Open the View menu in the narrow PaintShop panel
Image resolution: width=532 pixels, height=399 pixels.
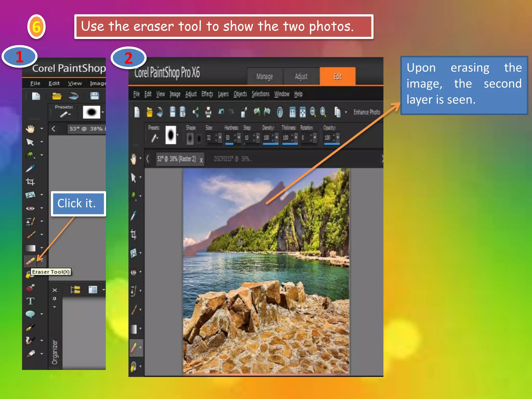[75, 83]
